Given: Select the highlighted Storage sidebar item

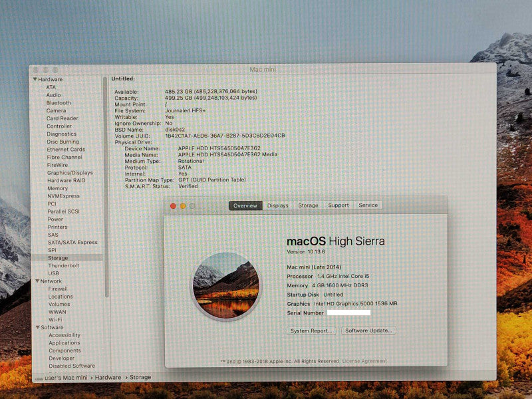Looking at the screenshot, I should [67, 258].
